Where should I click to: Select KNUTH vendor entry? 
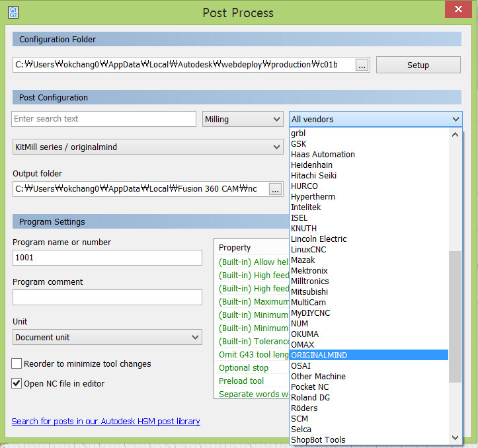[369, 228]
